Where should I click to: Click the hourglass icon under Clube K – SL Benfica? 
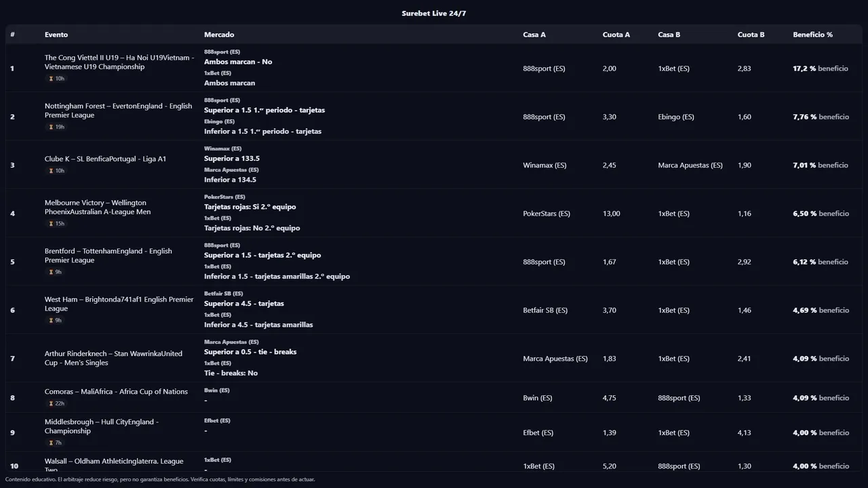tap(51, 171)
